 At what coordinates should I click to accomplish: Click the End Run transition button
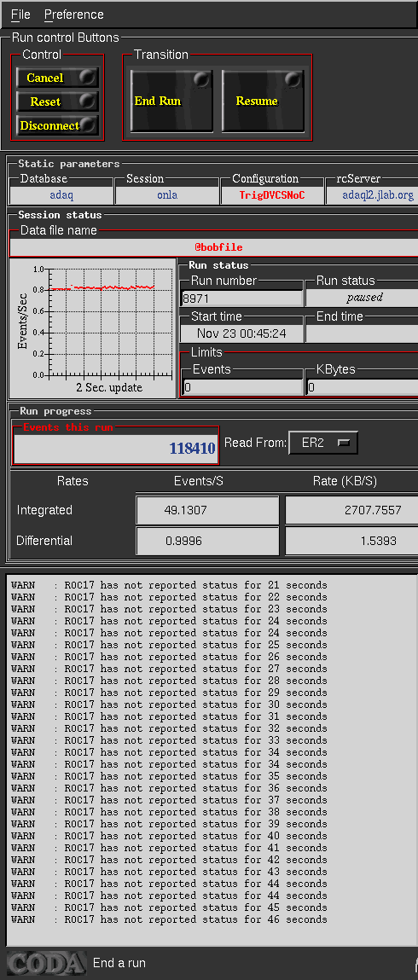coord(171,101)
